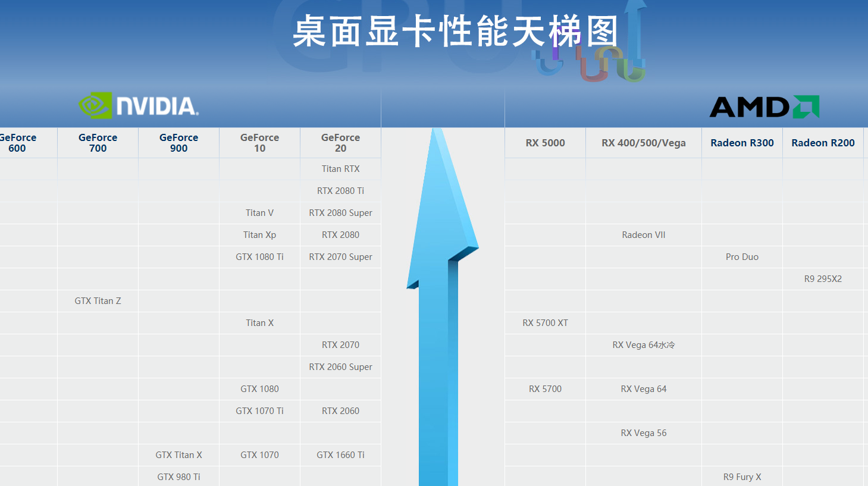Click the Titan RTX cell
868x486 pixels.
(x=341, y=169)
